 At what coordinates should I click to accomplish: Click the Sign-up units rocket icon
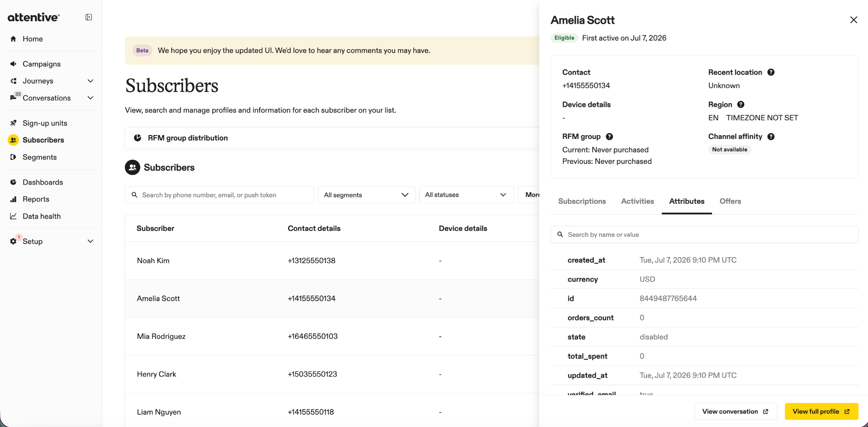coord(13,123)
